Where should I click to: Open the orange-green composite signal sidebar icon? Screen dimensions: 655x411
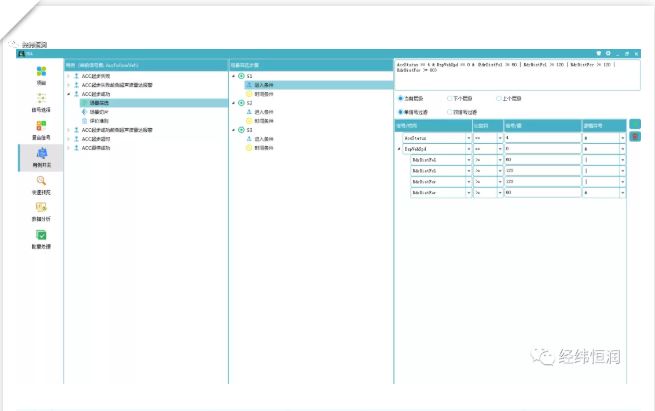pos(41,126)
